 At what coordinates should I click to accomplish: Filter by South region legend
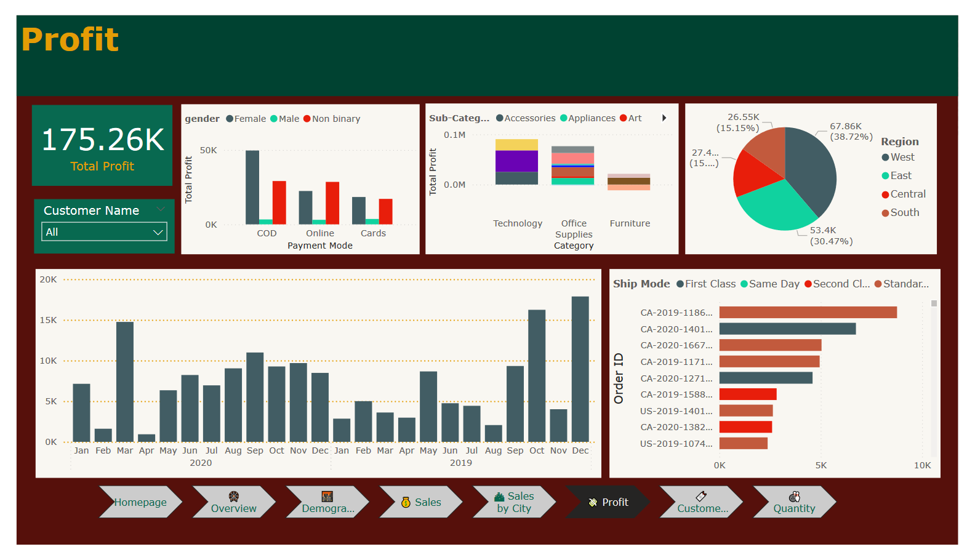pyautogui.click(x=901, y=213)
